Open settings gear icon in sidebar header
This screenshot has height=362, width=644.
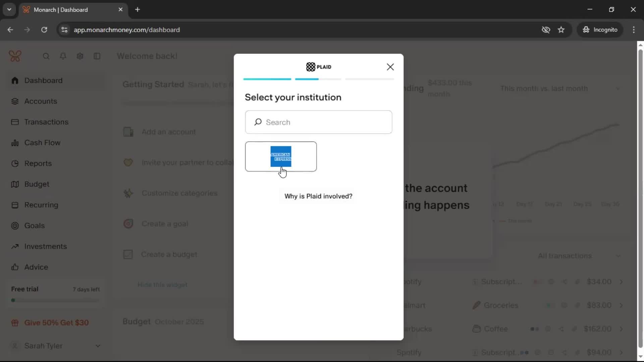pos(80,56)
